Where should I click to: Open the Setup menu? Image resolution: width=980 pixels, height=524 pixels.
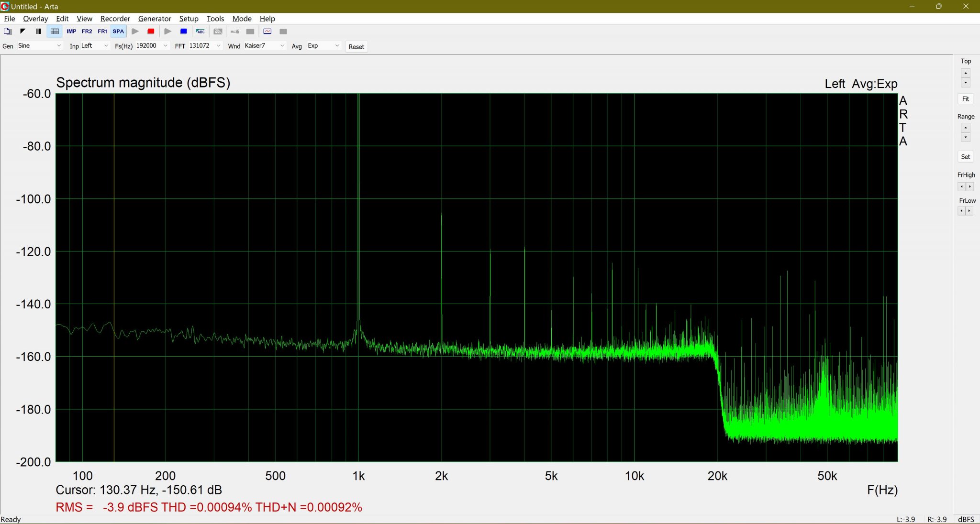tap(189, 19)
